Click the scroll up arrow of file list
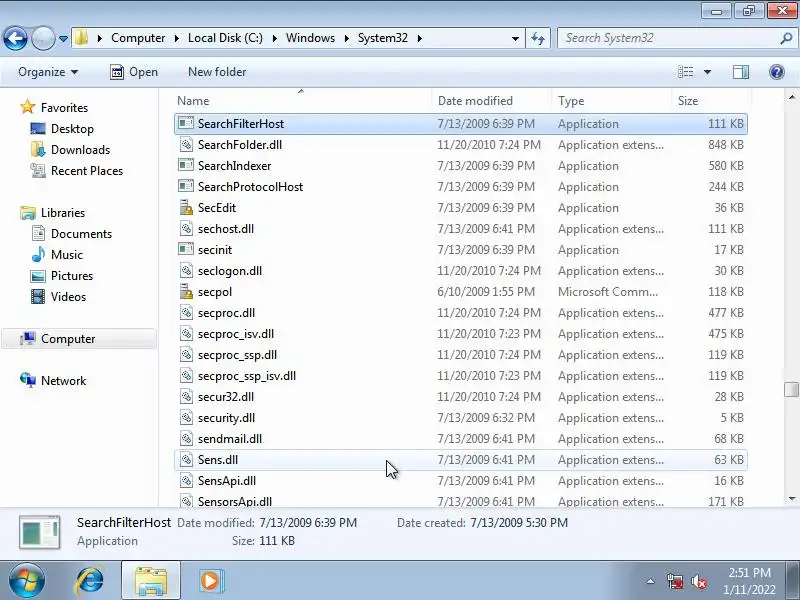 [x=791, y=97]
